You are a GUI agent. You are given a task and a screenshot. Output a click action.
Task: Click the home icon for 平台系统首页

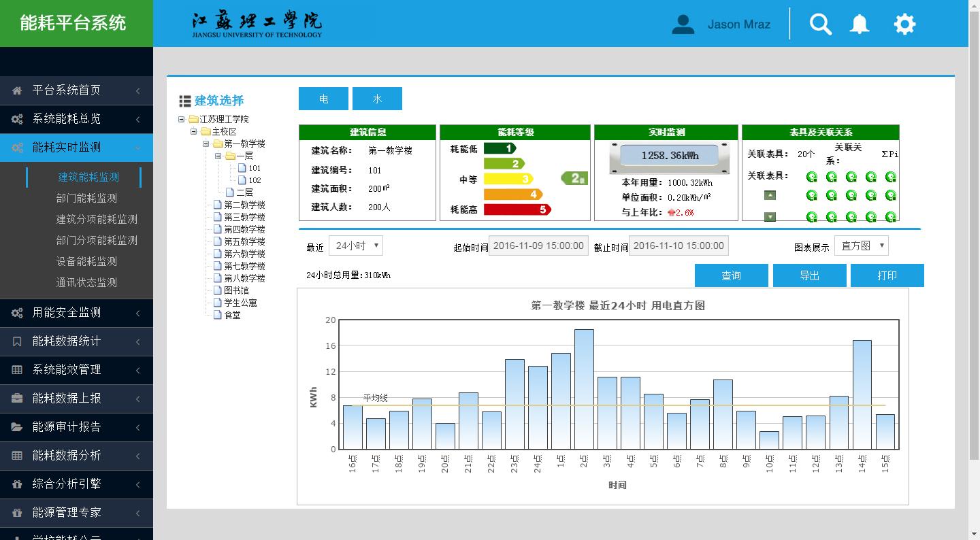pyautogui.click(x=17, y=90)
